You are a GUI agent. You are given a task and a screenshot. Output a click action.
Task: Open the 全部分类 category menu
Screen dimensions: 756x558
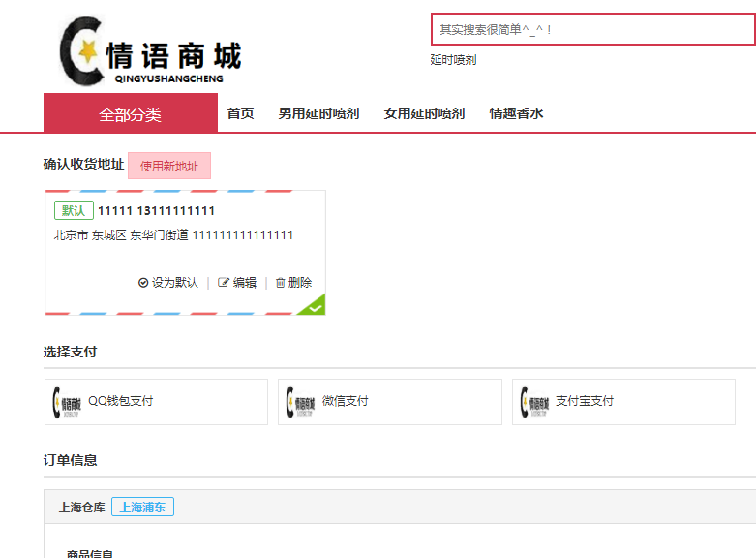coord(130,113)
